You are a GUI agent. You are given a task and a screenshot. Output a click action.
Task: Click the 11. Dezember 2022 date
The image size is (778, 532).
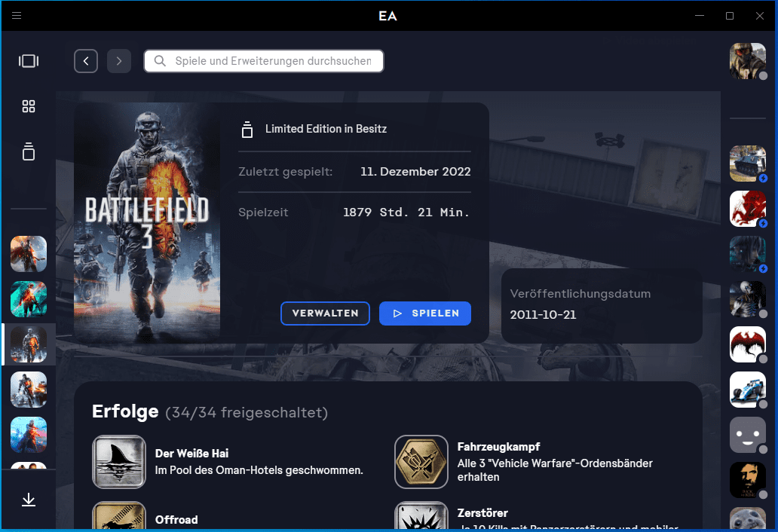click(x=415, y=172)
